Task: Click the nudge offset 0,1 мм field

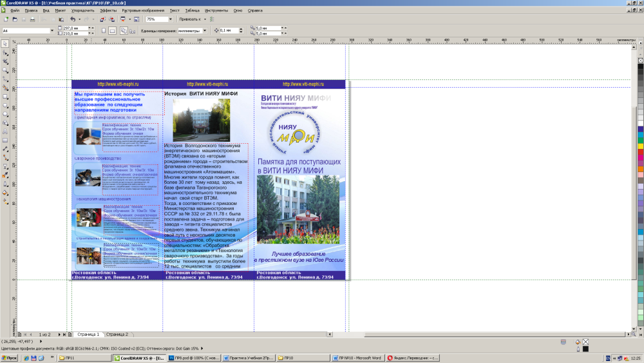Action: (229, 30)
